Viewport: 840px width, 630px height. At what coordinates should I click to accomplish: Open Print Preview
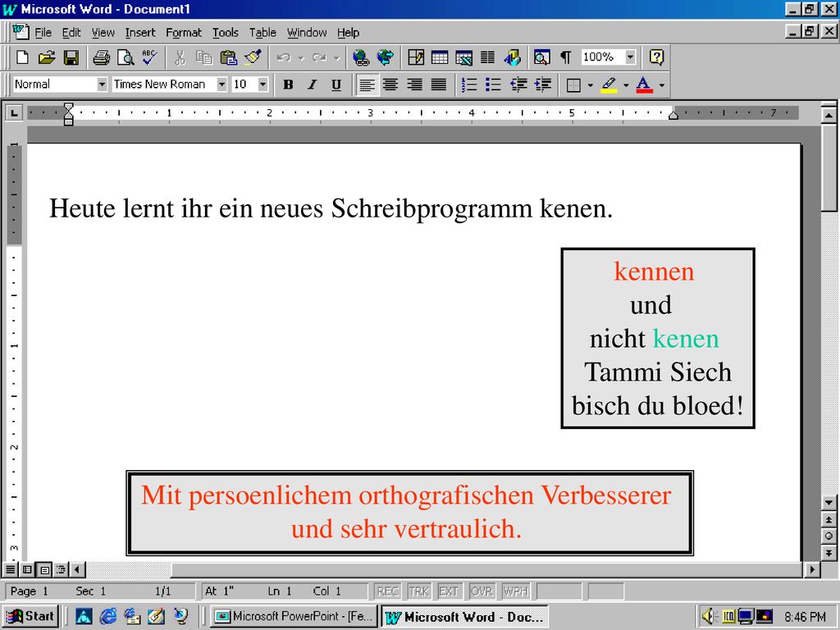[x=126, y=57]
